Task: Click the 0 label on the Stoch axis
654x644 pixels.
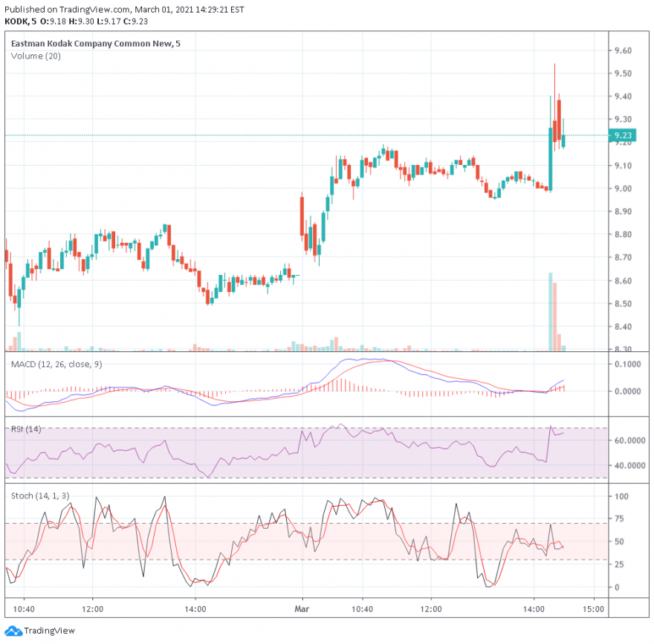Action: click(618, 587)
